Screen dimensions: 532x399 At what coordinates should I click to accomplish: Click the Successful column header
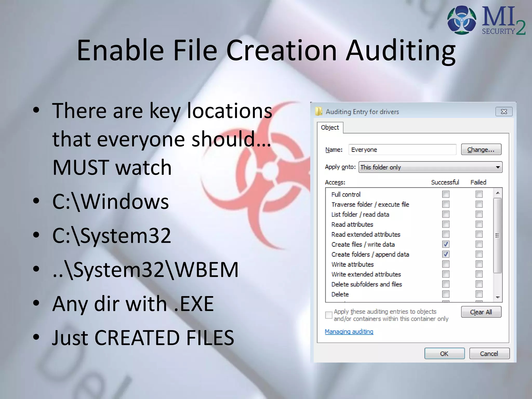click(x=445, y=182)
